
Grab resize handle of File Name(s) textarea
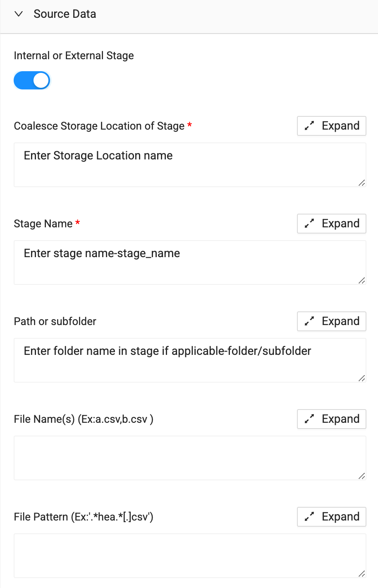click(x=362, y=476)
